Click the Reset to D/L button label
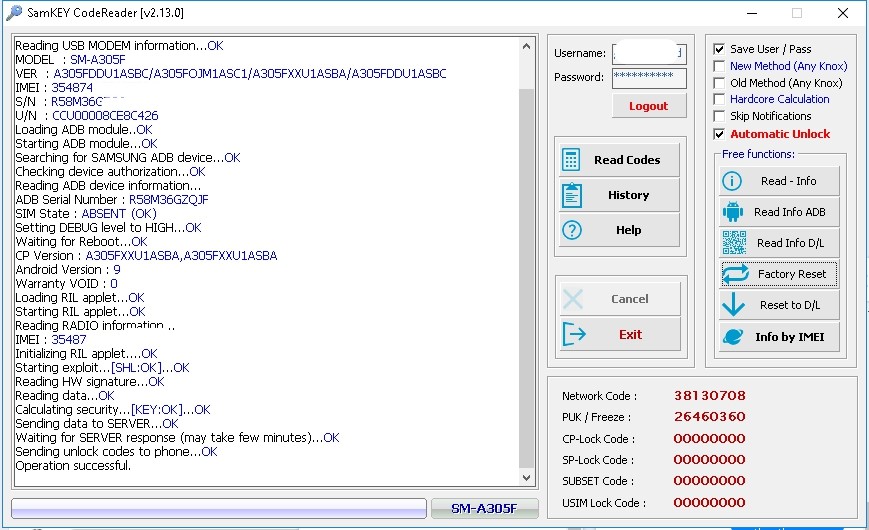This screenshot has width=869, height=530. [790, 305]
